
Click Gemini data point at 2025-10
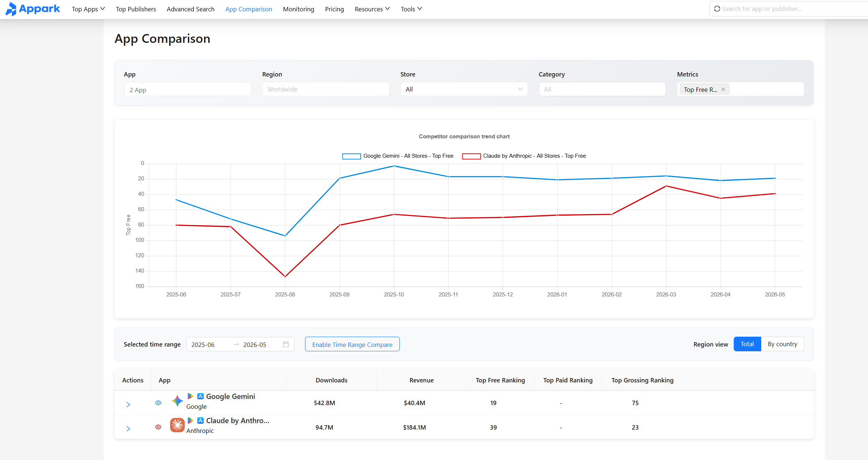(x=394, y=166)
